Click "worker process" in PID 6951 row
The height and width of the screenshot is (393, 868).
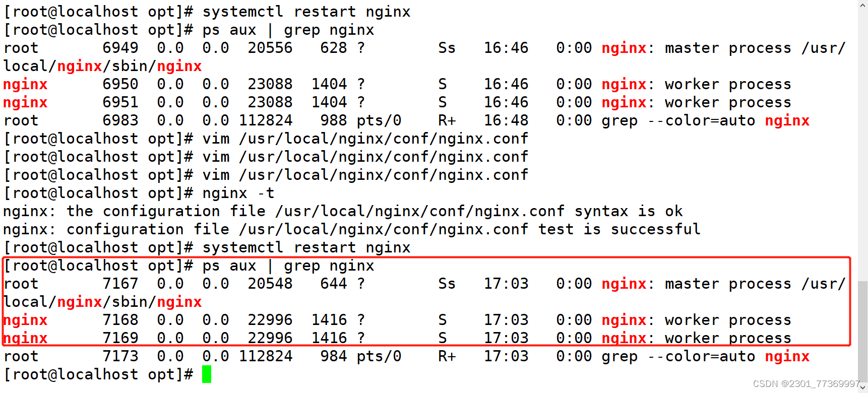[728, 102]
